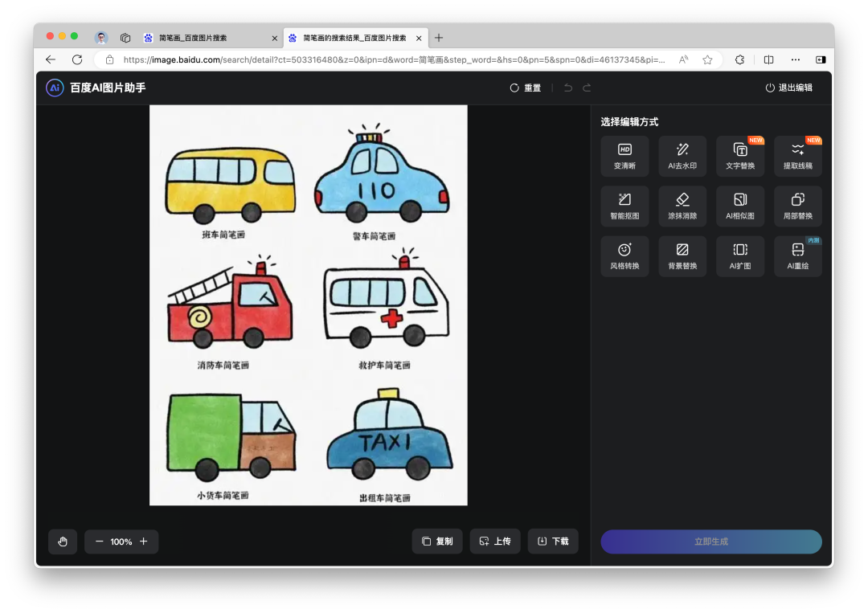The height and width of the screenshot is (613, 868).
Task: Choose the 局部替换 partial replace tool
Action: (x=798, y=206)
